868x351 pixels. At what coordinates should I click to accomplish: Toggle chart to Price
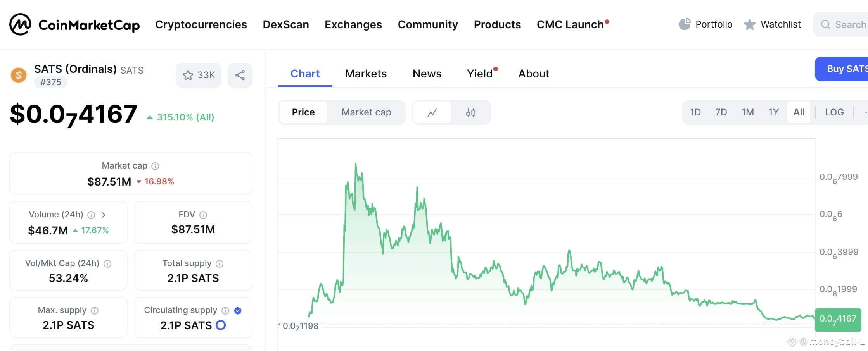click(303, 112)
